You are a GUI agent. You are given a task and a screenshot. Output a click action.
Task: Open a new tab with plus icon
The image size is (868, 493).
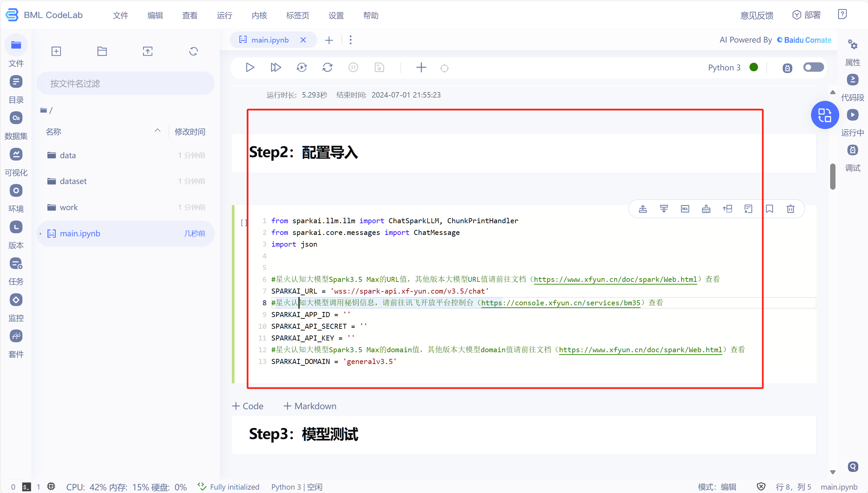click(329, 40)
